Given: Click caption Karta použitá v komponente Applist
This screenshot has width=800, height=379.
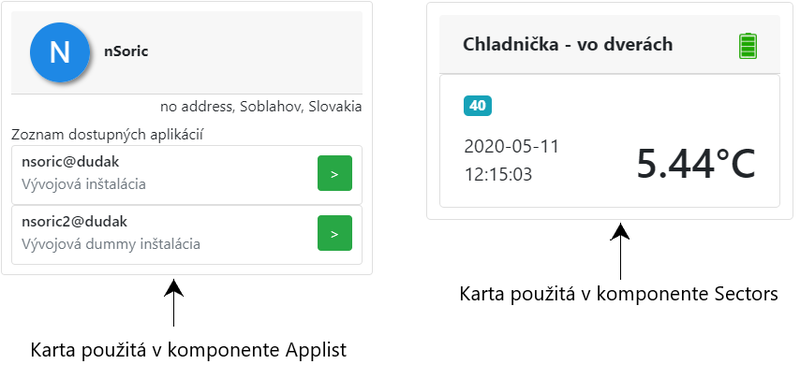Looking at the screenshot, I should tap(189, 350).
